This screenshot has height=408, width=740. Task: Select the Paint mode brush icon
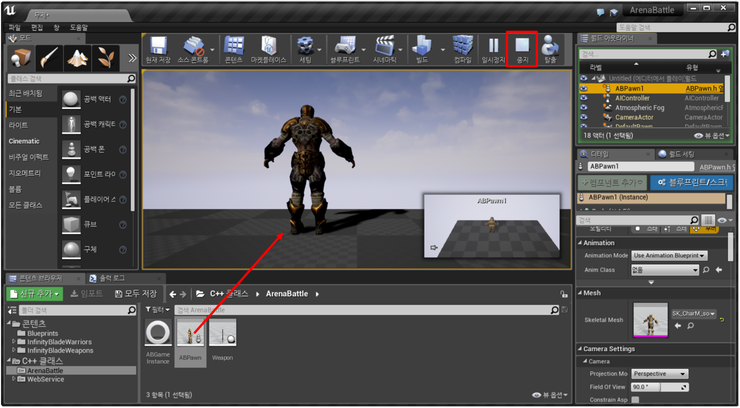49,58
